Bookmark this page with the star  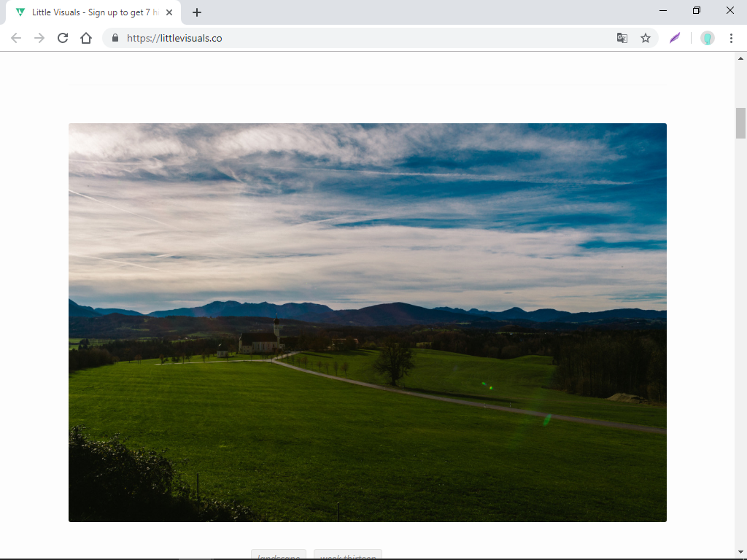point(645,38)
